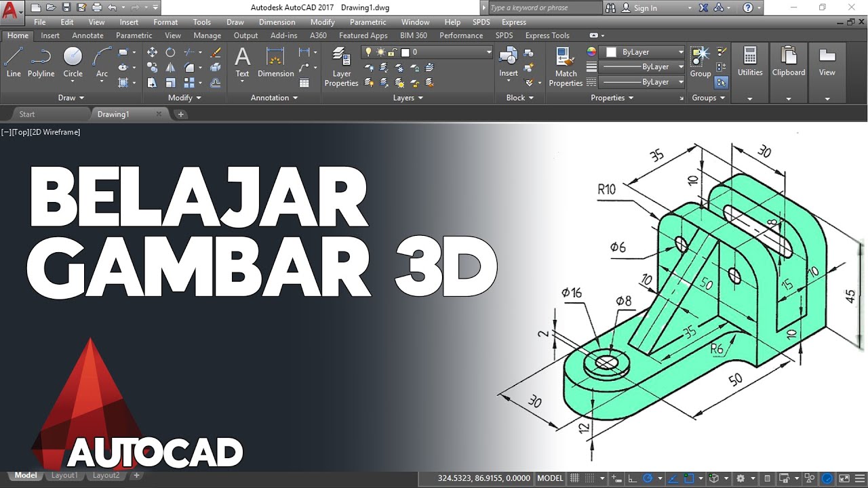Image resolution: width=868 pixels, height=488 pixels.
Task: Pick the Arc drawing tool
Action: [102, 62]
